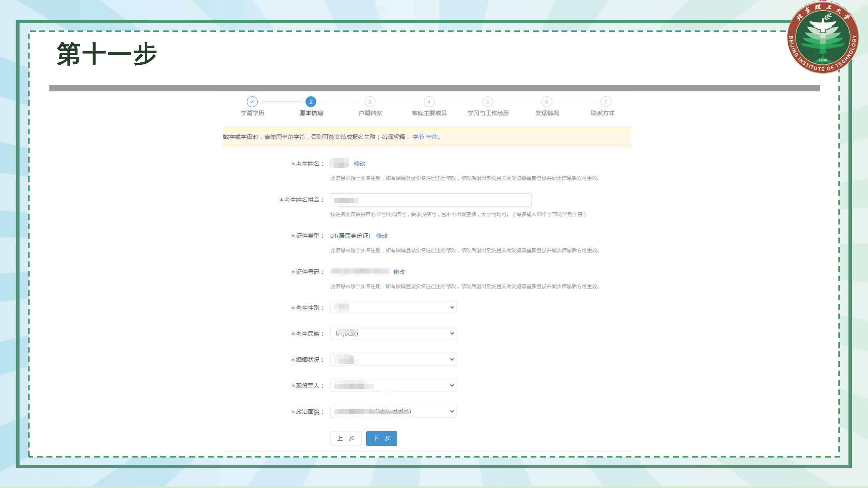Click 修改 link next to 证件类型
Screen dimensions: 868x488
pos(382,236)
